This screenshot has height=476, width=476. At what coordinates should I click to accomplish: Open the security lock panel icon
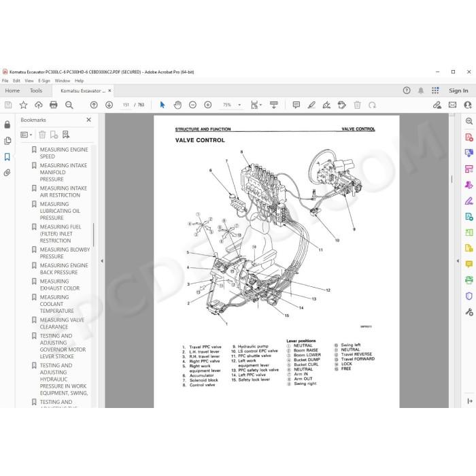point(7,124)
